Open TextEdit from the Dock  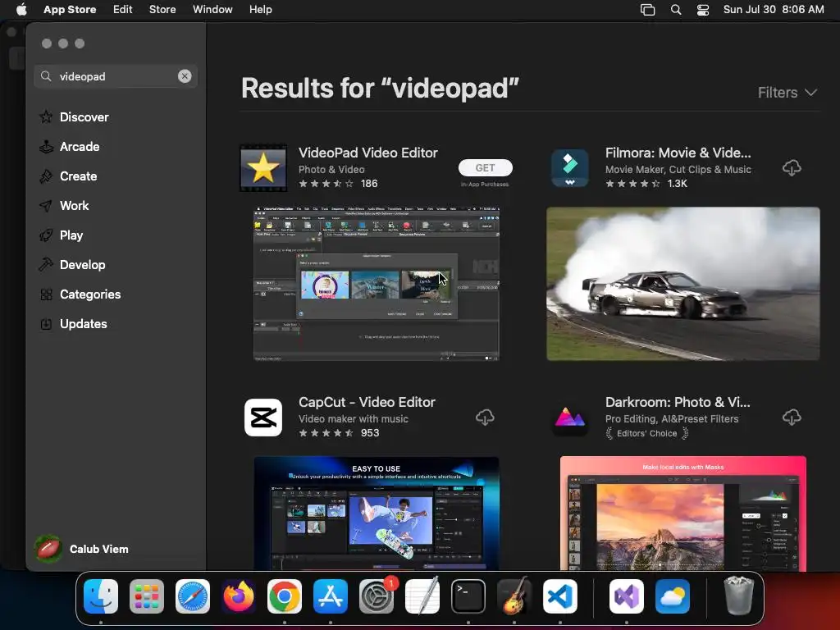pyautogui.click(x=422, y=596)
